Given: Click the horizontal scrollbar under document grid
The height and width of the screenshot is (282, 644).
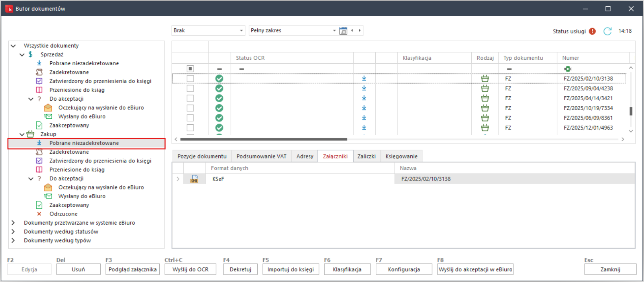Looking at the screenshot, I should [264, 139].
